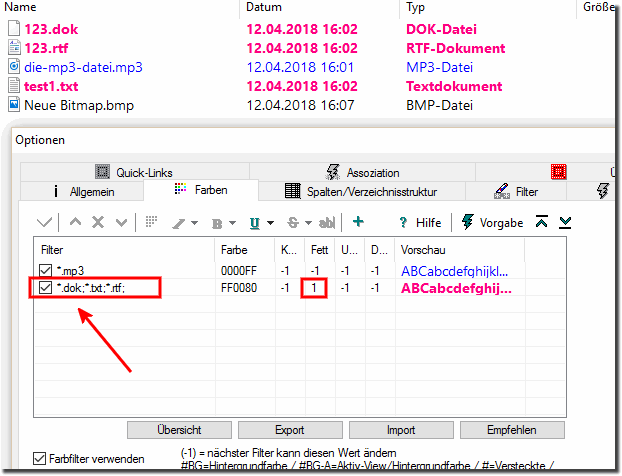The image size is (622, 476).
Task: Click the Farbe column header
Action: click(x=245, y=250)
